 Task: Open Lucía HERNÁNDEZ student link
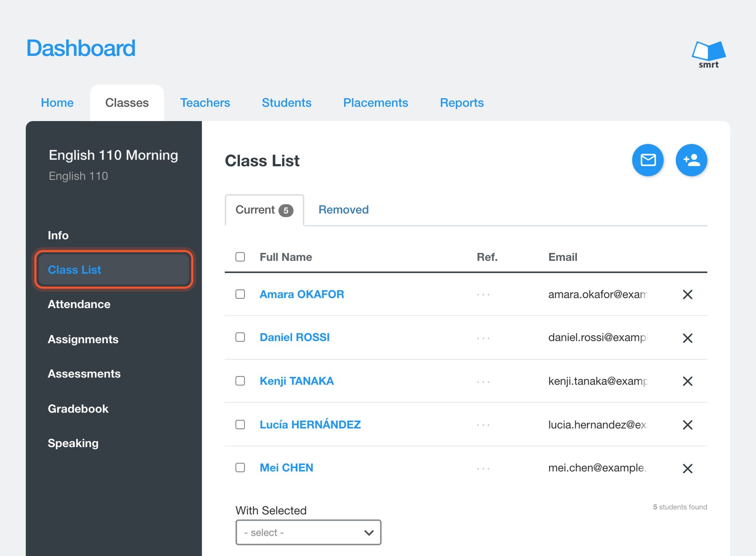point(310,424)
